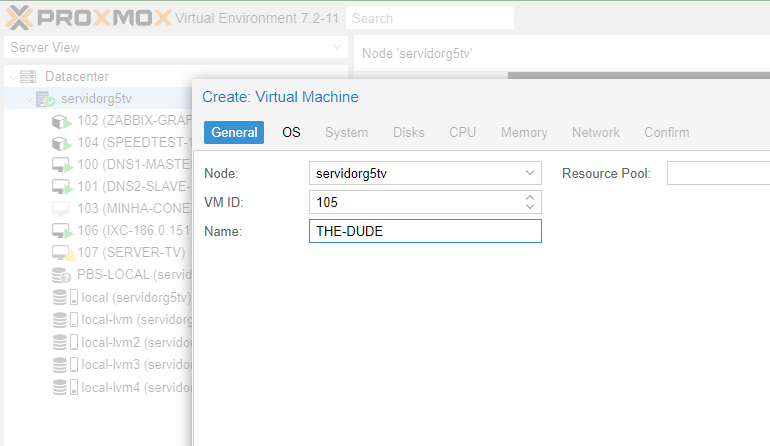
Task: Click the storage icon for local-lvm
Action: pos(65,320)
